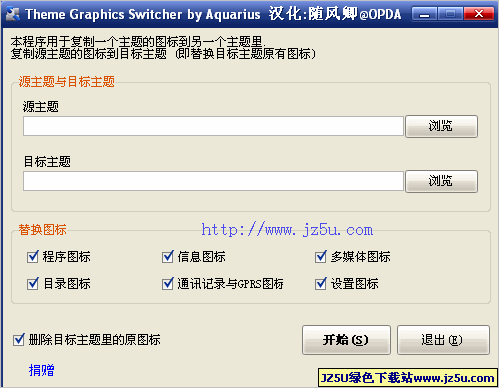Focus the 源主题 path input field

coord(213,126)
